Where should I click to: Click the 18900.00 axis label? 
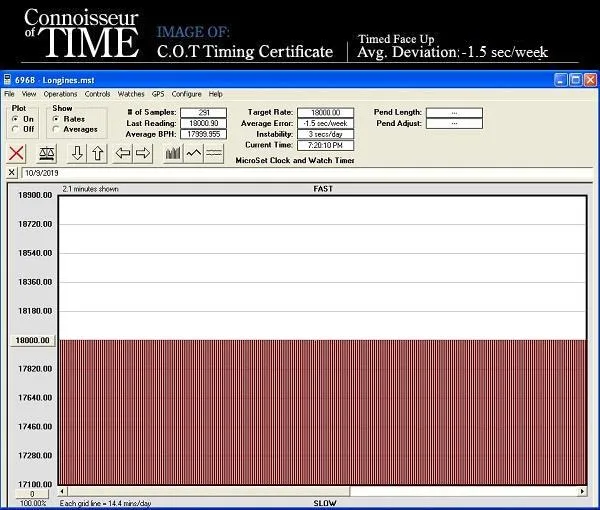tap(35, 195)
